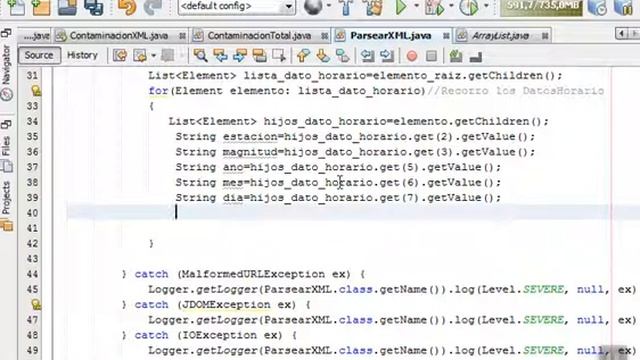Screen dimensions: 640x360
Task: Toggle Highlight Search in the editor toolbar
Action: click(260, 56)
